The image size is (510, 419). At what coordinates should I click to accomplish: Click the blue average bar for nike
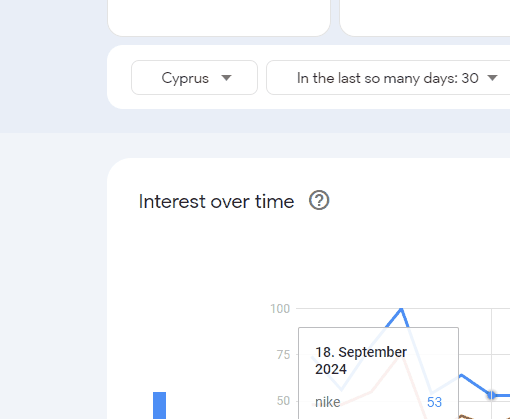coord(159,405)
